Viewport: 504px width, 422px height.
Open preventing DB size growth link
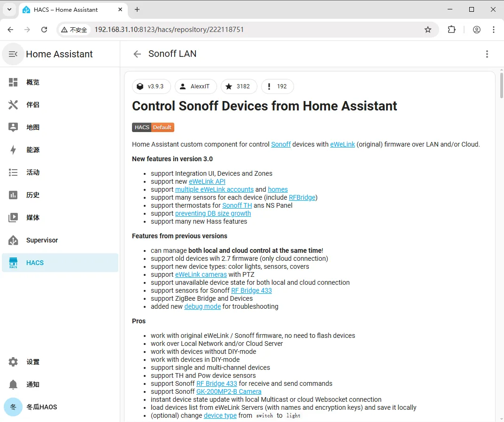coord(213,213)
